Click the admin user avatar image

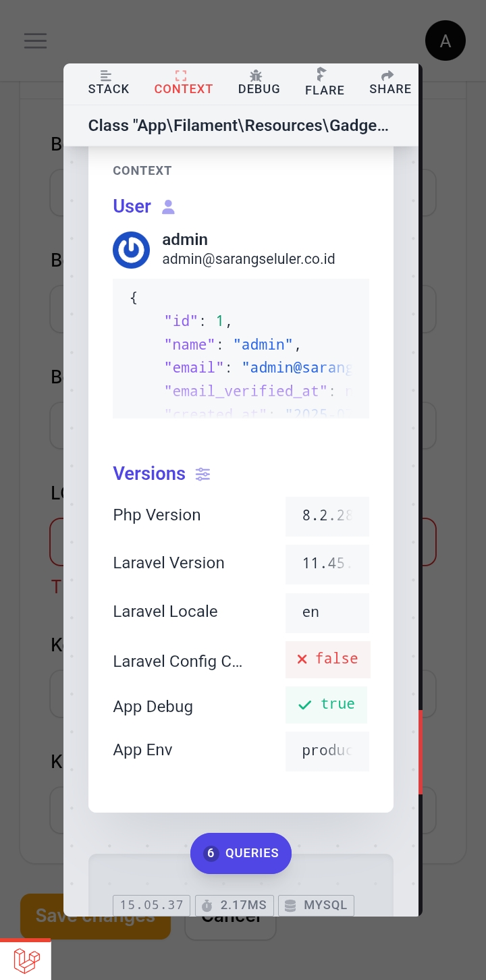[131, 250]
